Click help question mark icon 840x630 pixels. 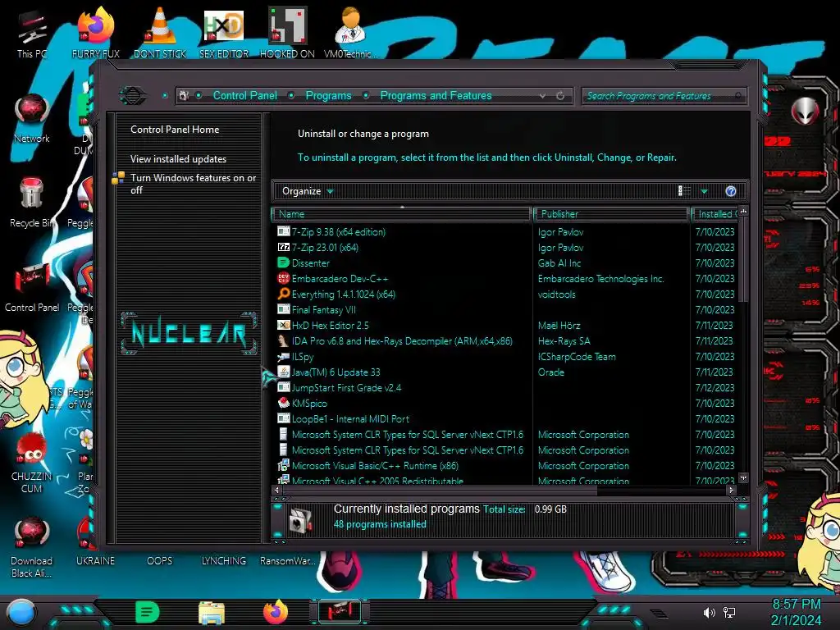(731, 191)
